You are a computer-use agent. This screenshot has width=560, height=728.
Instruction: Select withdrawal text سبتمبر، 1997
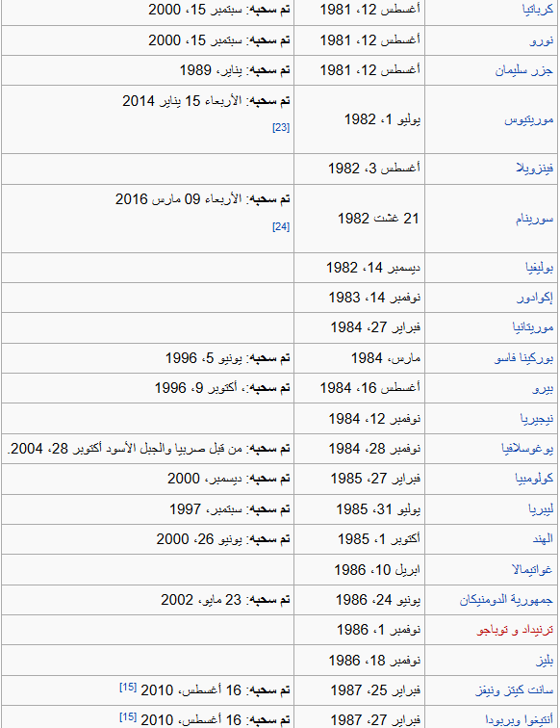pos(206,509)
